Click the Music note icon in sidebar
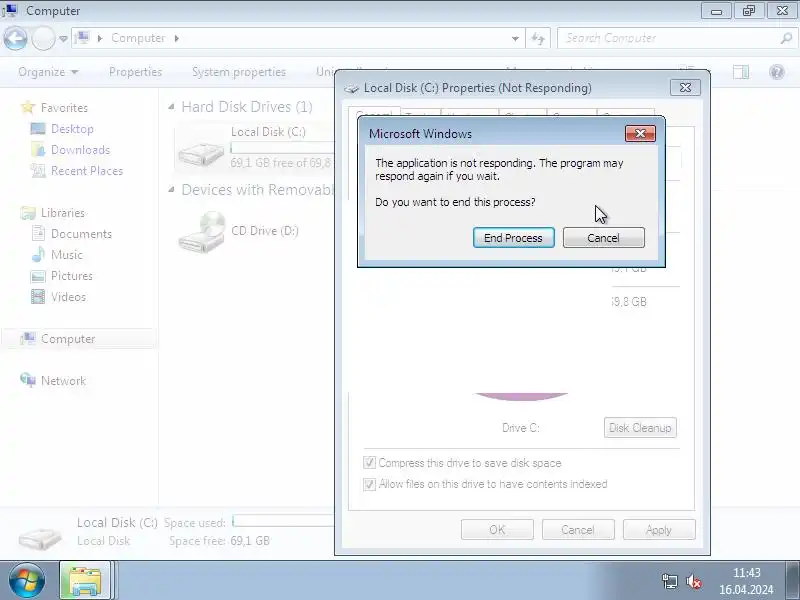This screenshot has width=800, height=600. 38,254
